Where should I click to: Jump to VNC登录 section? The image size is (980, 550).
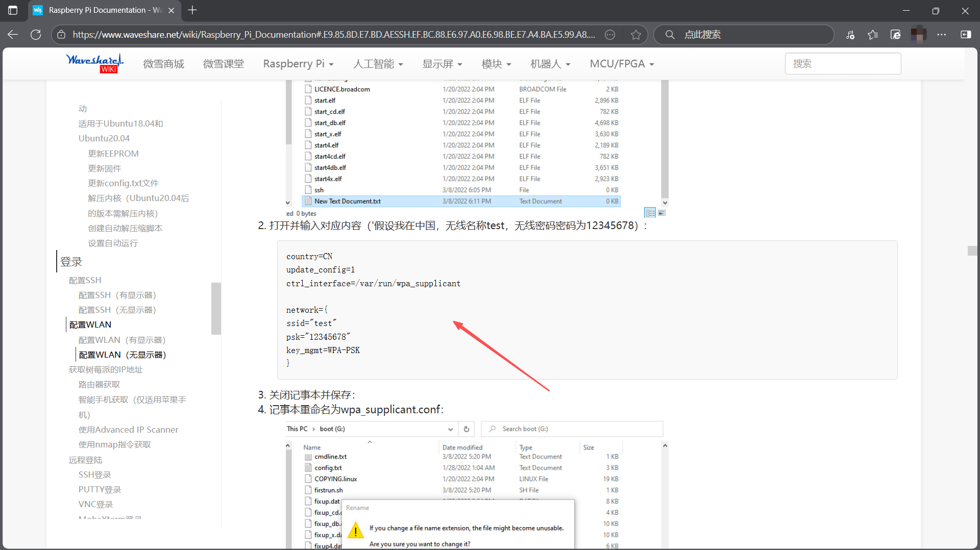[95, 504]
